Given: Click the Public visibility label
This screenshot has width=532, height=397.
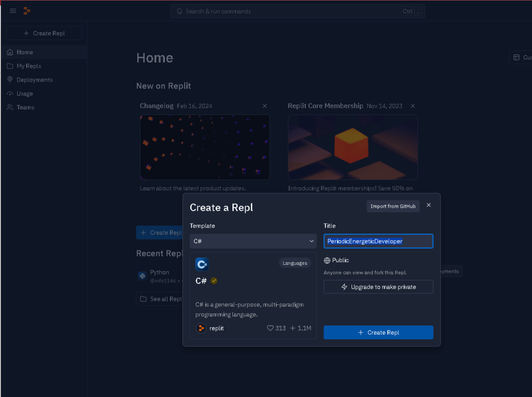Looking at the screenshot, I should pos(340,260).
